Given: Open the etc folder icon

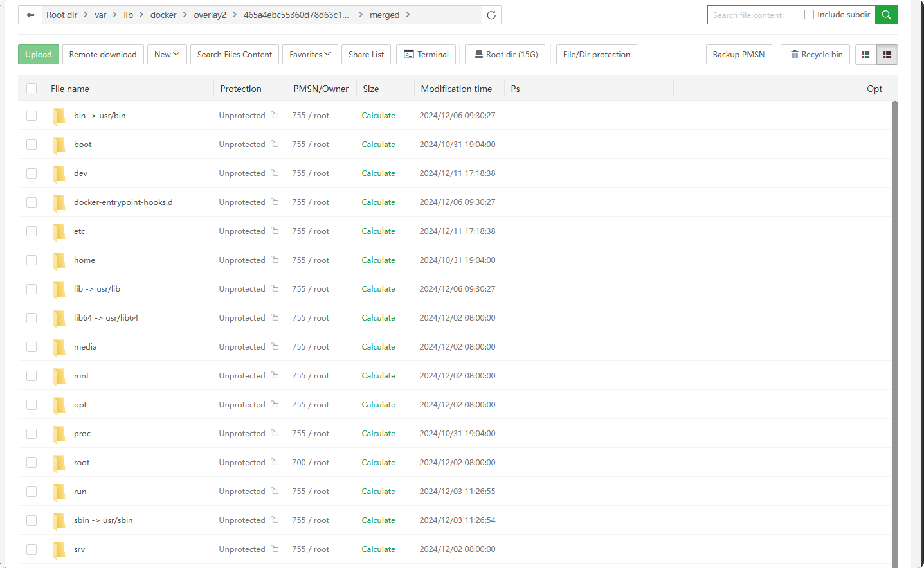Looking at the screenshot, I should [59, 231].
